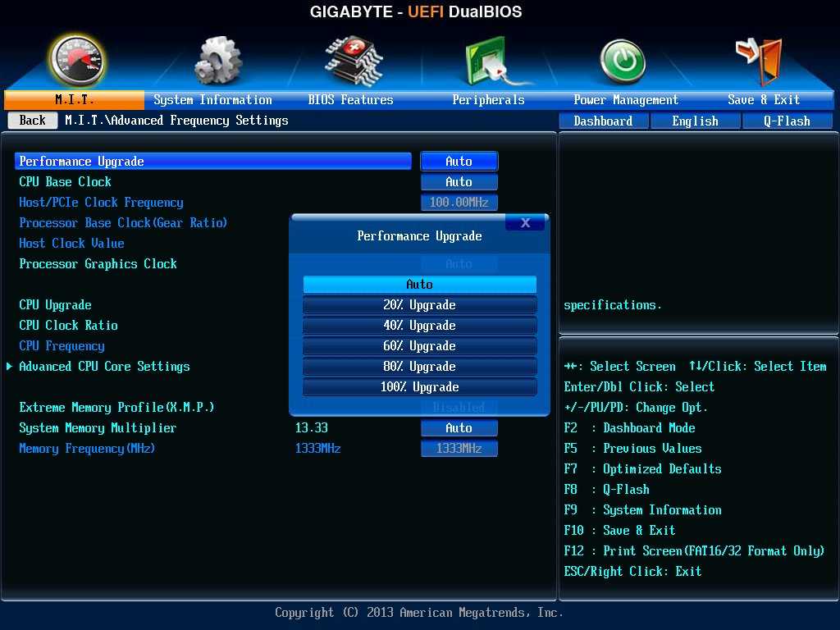
Task: Click the Dashboard button
Action: point(603,121)
